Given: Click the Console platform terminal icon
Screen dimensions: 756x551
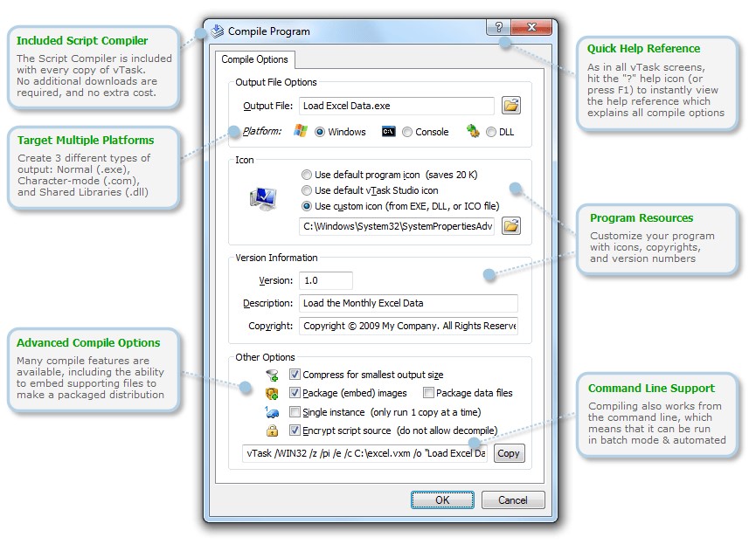Looking at the screenshot, I should 389,132.
